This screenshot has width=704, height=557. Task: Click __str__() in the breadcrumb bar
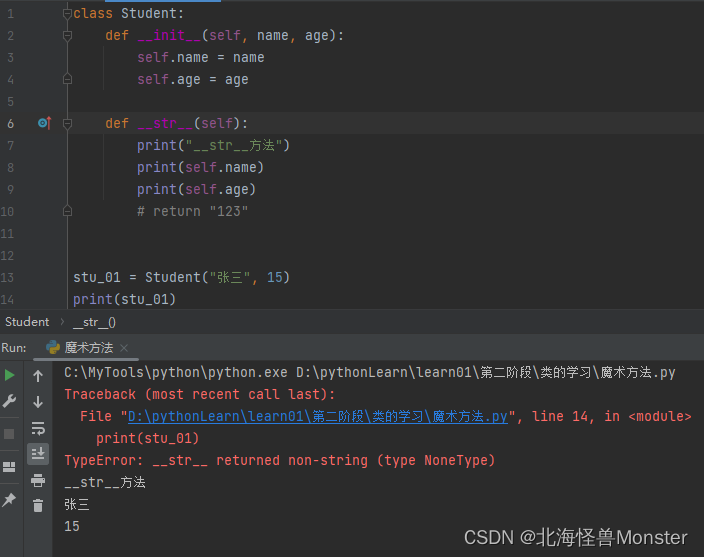click(94, 322)
